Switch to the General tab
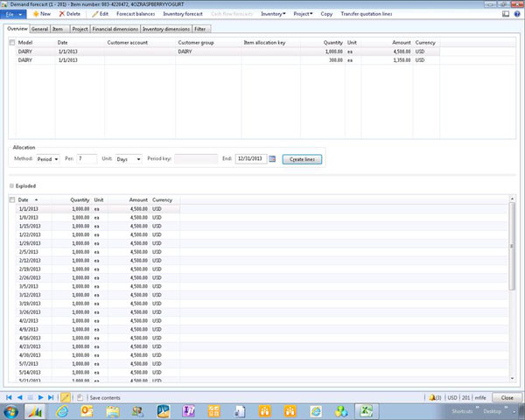 pyautogui.click(x=40, y=29)
